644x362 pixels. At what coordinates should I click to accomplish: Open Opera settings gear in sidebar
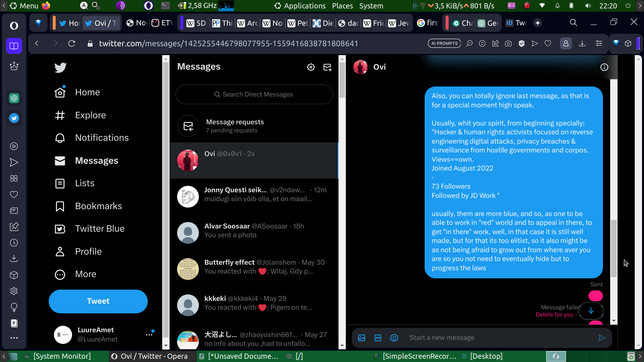[x=14, y=291]
